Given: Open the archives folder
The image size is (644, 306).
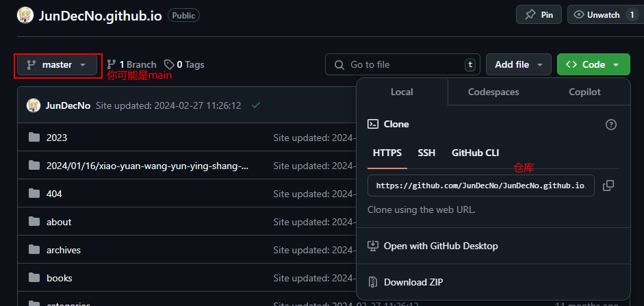Looking at the screenshot, I should click(x=64, y=250).
